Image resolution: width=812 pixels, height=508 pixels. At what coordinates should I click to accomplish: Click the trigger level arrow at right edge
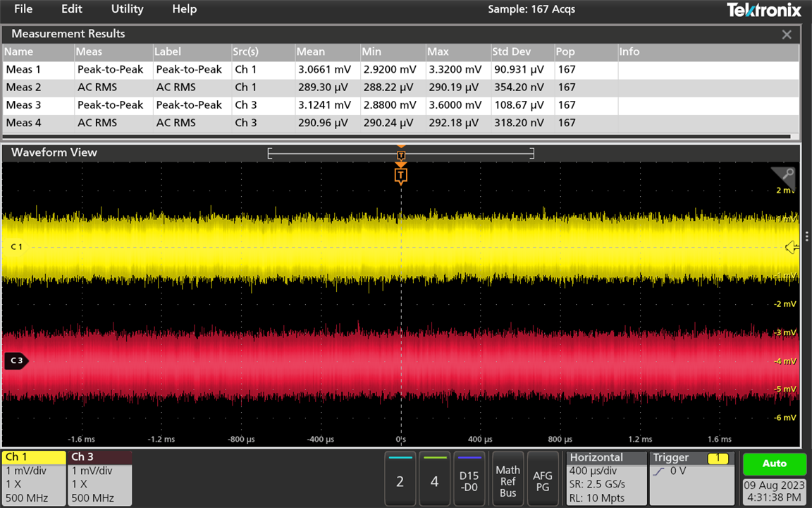coord(792,247)
